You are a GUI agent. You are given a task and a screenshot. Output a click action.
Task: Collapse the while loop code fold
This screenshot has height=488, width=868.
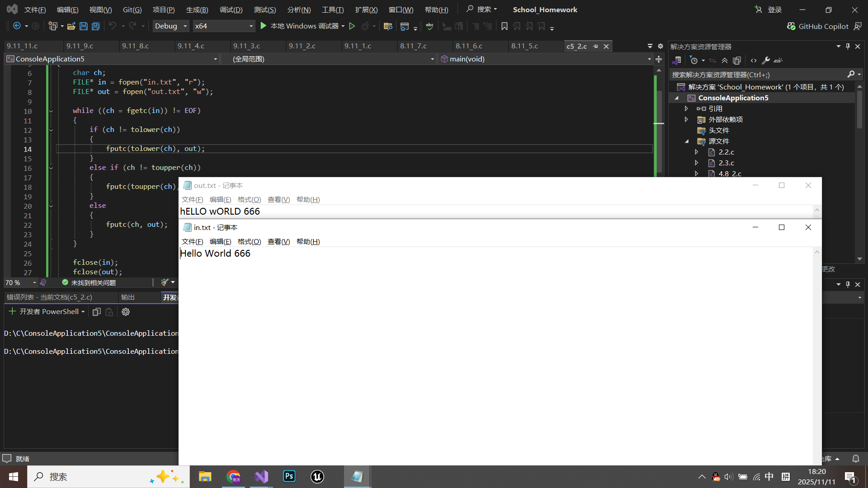51,111
